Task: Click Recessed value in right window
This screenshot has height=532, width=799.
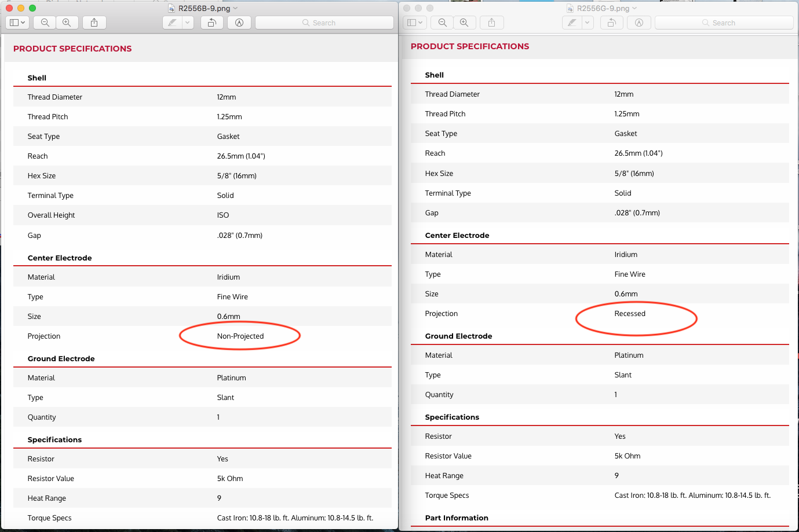Action: point(630,314)
